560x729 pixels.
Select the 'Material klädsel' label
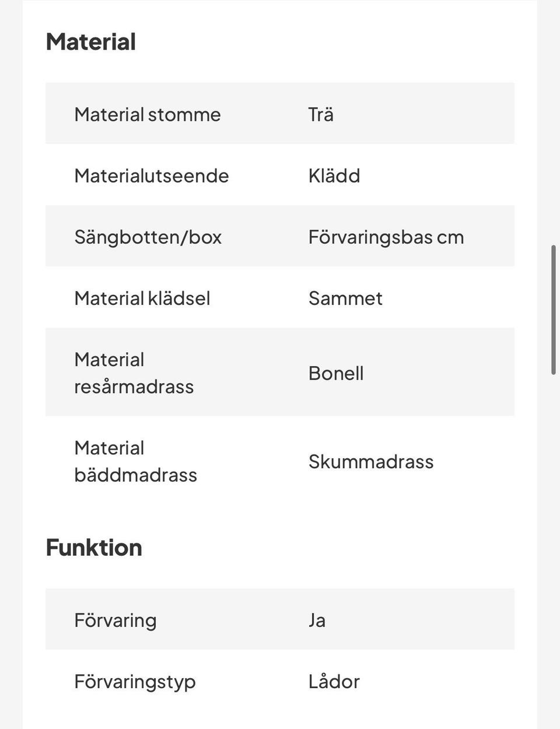[x=142, y=298]
